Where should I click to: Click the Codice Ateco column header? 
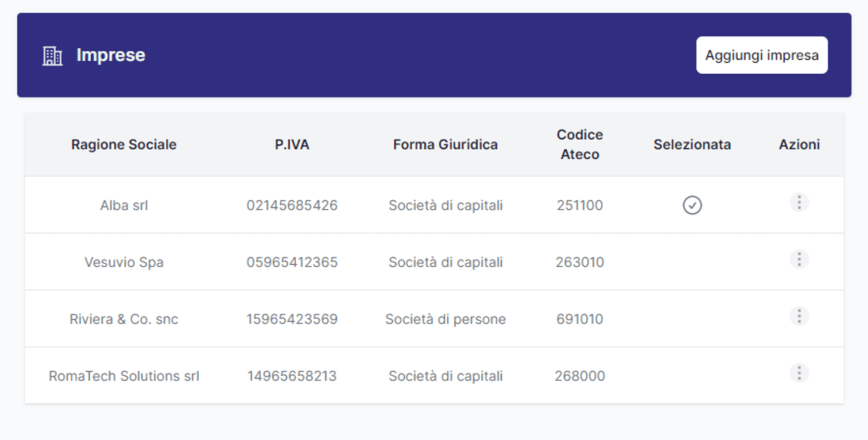pyautogui.click(x=580, y=144)
